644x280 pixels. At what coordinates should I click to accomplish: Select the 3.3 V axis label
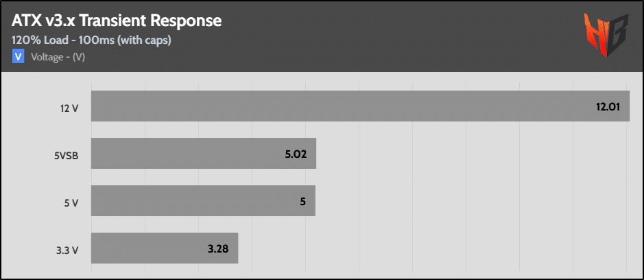click(69, 249)
